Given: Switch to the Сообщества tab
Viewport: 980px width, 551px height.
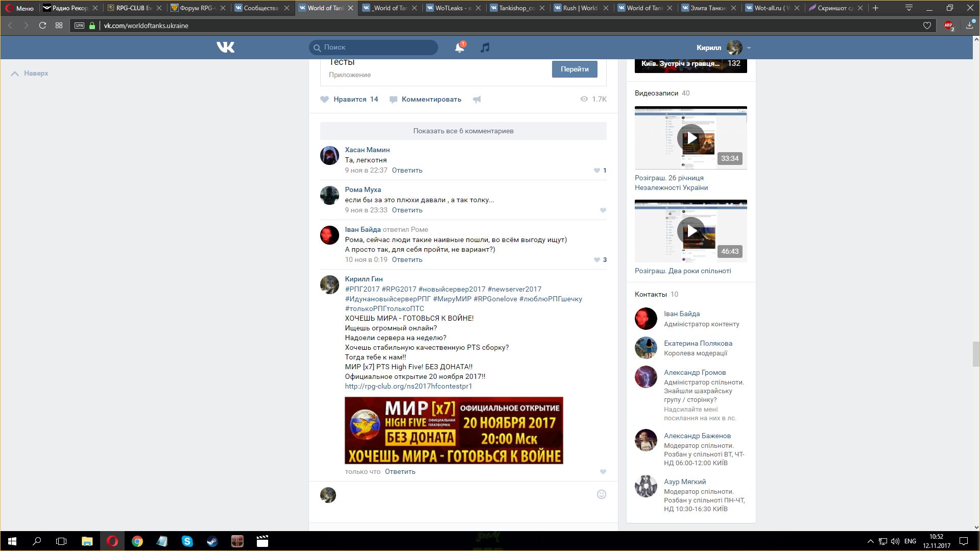Looking at the screenshot, I should click(261, 8).
